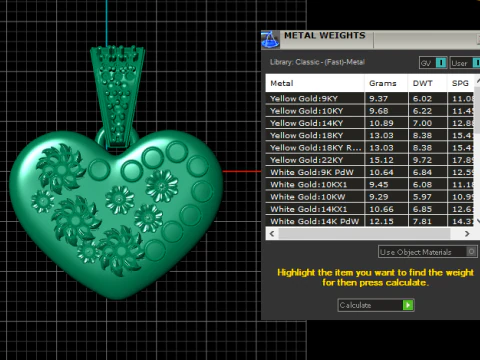
Task: Select the White Gold:10KW row
Action: tap(370, 197)
